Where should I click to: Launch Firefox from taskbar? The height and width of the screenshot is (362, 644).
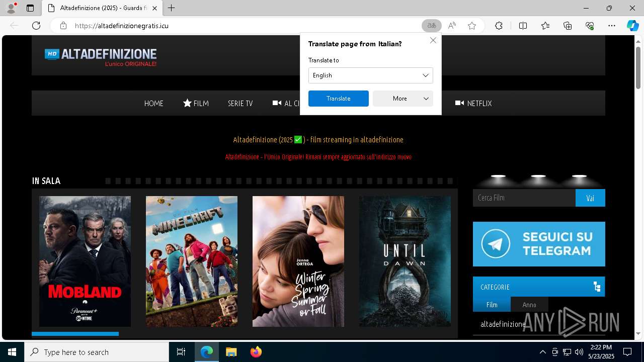(256, 352)
